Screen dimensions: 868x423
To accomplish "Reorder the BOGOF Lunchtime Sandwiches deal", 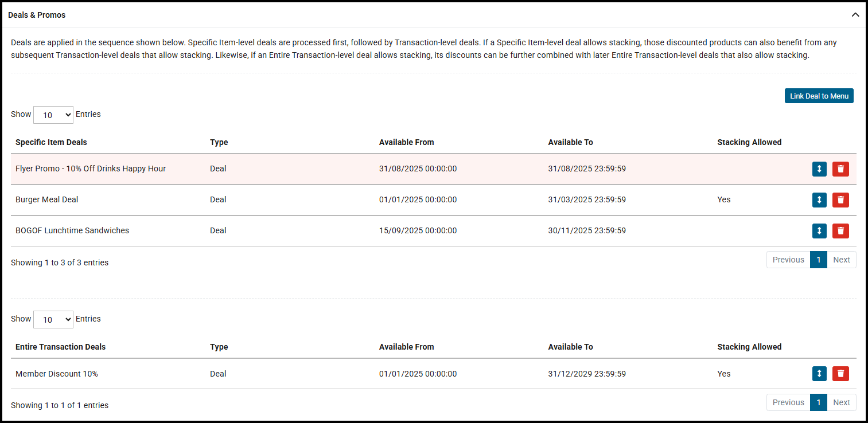I will pos(819,231).
